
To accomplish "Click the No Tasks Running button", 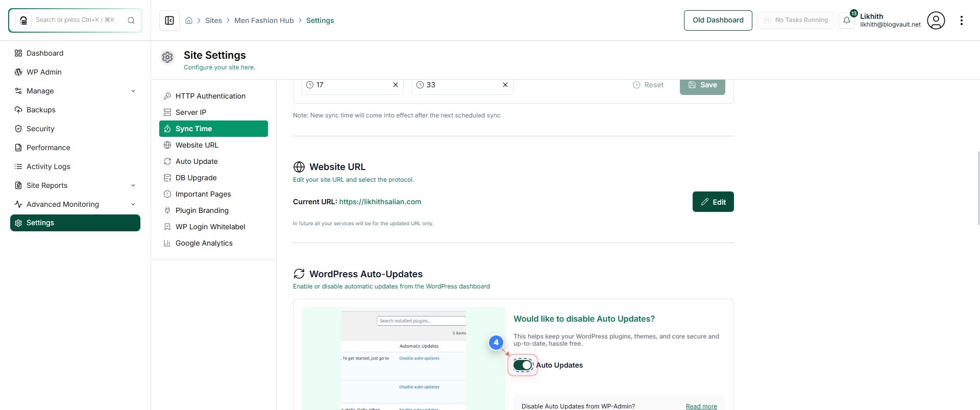I will [x=795, y=20].
